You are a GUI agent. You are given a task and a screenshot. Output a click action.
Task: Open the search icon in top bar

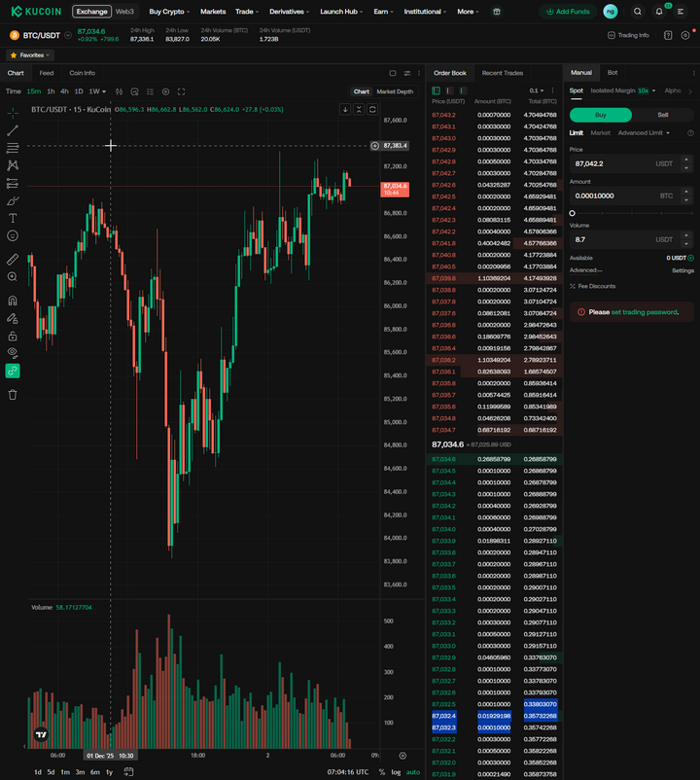click(x=638, y=12)
